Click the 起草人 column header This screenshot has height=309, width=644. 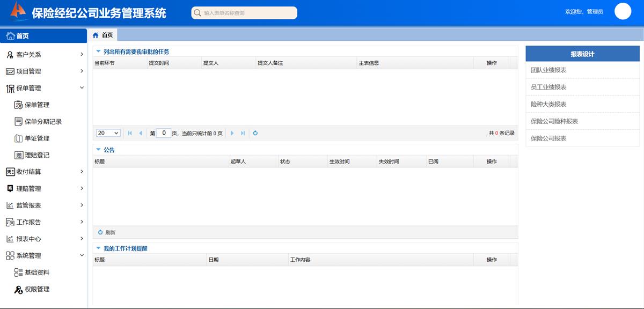[x=253, y=161]
